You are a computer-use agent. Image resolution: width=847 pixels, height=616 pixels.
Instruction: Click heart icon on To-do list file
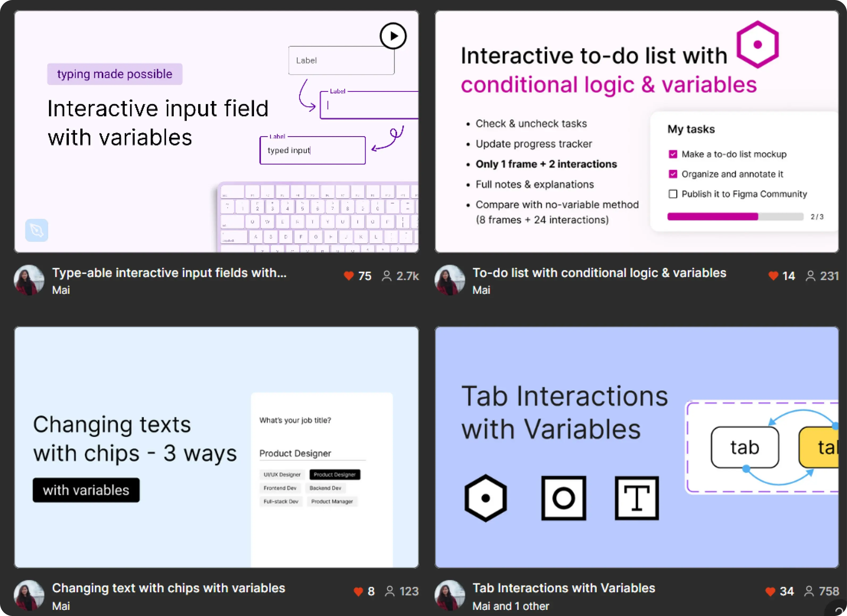(773, 276)
